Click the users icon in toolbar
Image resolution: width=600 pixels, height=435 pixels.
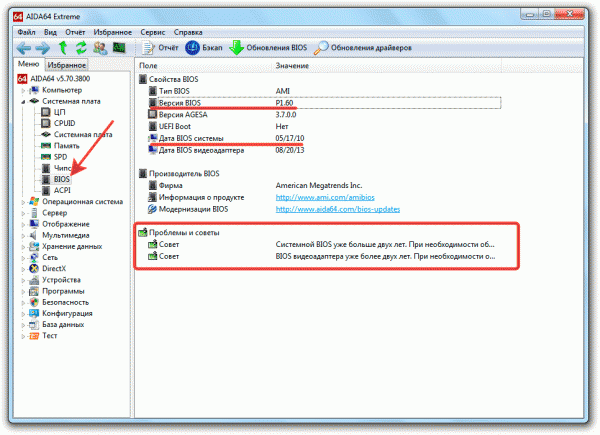[x=100, y=48]
